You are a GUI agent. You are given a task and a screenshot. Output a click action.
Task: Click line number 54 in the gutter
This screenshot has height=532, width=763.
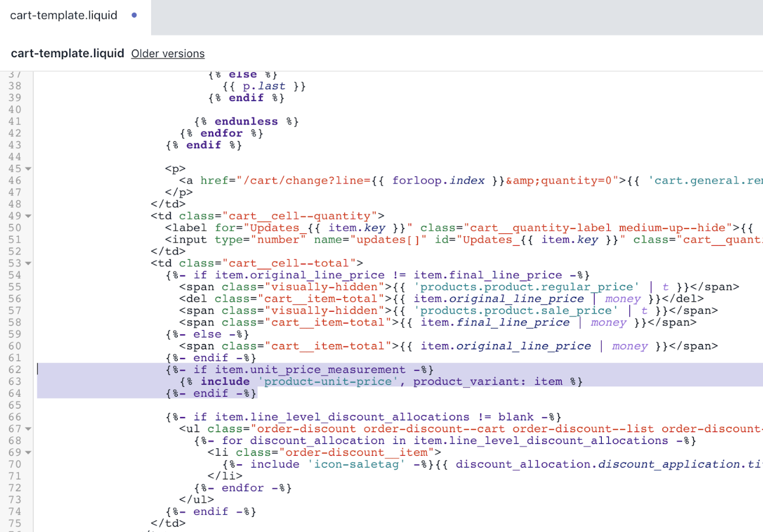click(x=15, y=275)
